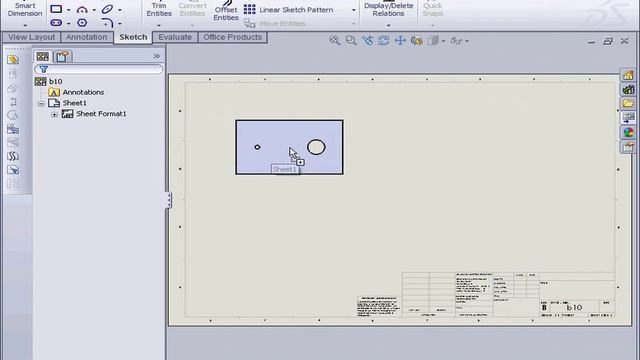Image resolution: width=640 pixels, height=360 pixels.
Task: Click the b10 title block text
Action: pyautogui.click(x=575, y=307)
